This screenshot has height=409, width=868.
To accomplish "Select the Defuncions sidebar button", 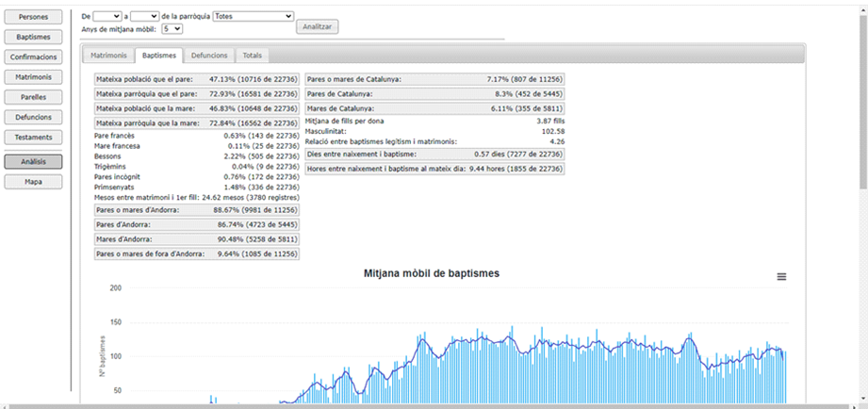I will (34, 117).
